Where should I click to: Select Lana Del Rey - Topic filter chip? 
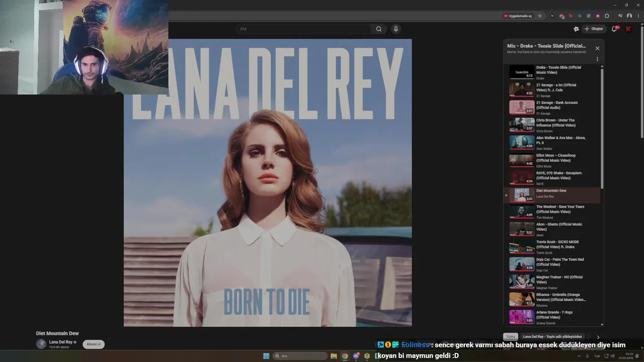pyautogui.click(x=552, y=336)
